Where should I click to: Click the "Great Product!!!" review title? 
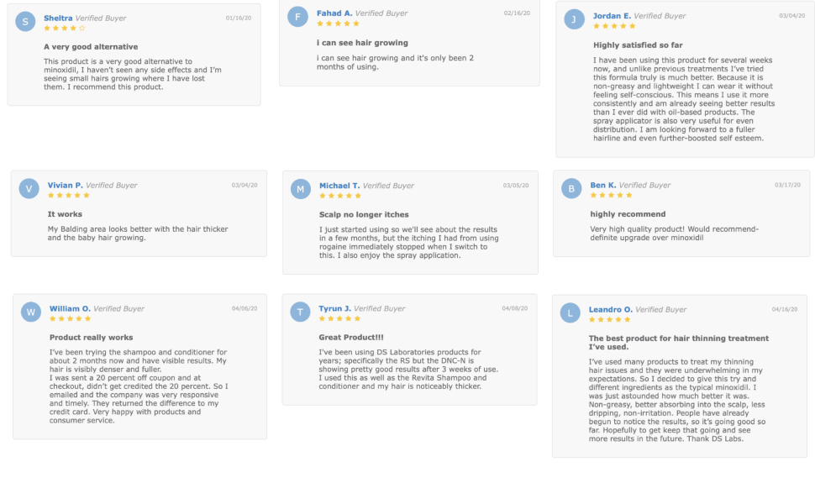coord(351,337)
